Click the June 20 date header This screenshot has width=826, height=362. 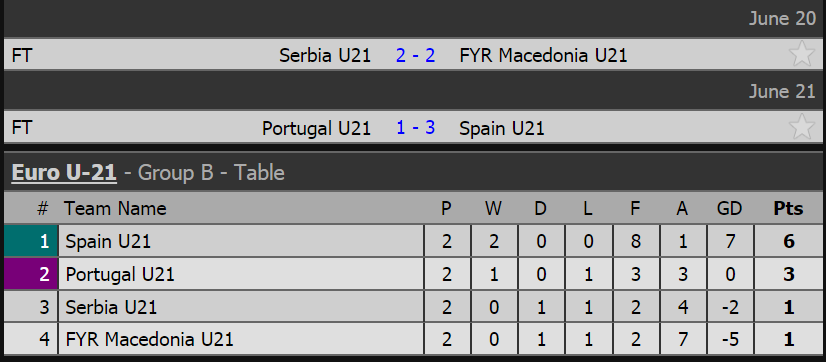(x=782, y=18)
